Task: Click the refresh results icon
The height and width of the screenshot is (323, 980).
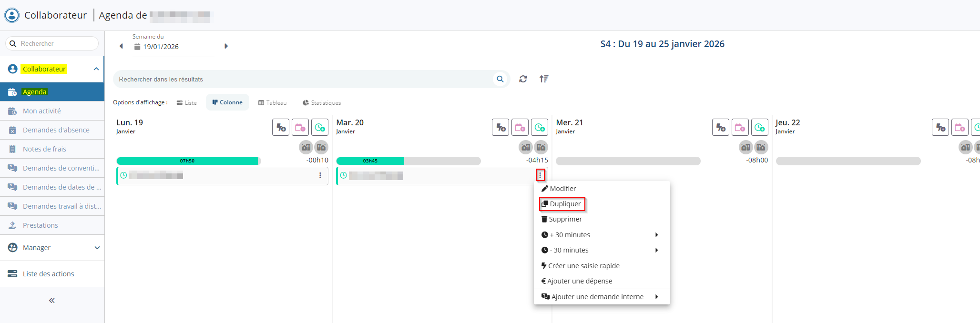Action: pyautogui.click(x=523, y=79)
